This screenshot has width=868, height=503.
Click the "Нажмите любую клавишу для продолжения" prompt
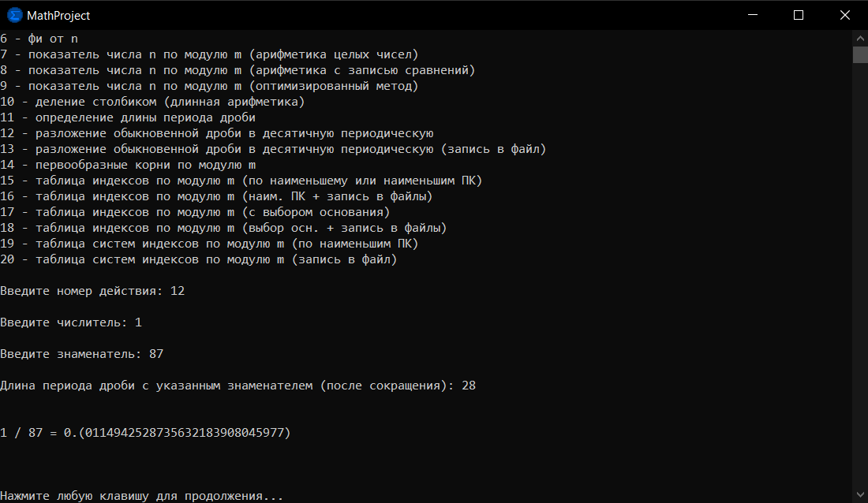[142, 496]
